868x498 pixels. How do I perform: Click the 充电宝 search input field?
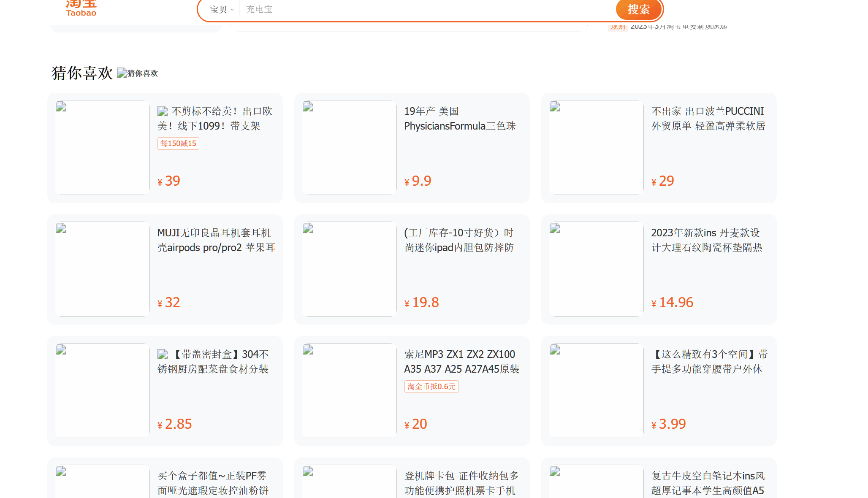click(422, 9)
